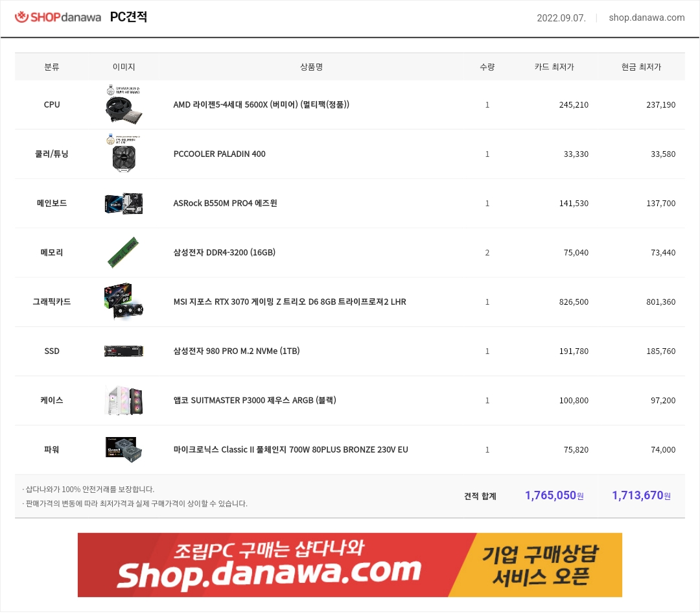Click the Samsung 980 PRO SSD image
700x616 pixels.
[124, 351]
